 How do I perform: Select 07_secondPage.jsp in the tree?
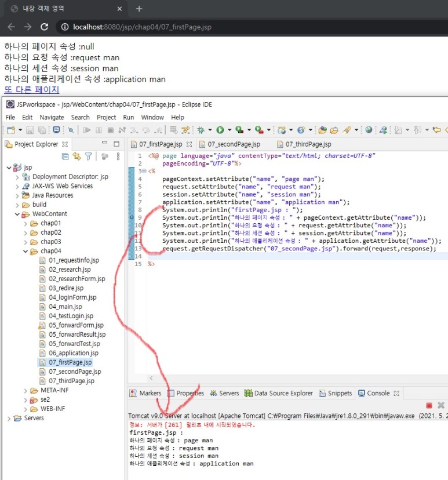point(75,372)
